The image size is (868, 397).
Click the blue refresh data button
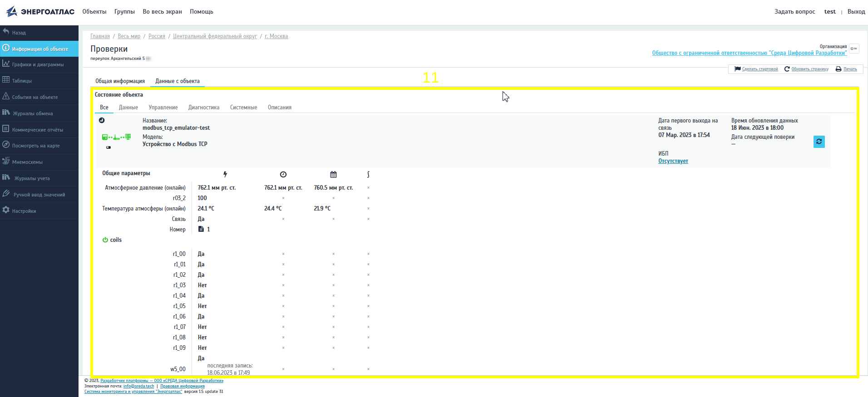(819, 142)
